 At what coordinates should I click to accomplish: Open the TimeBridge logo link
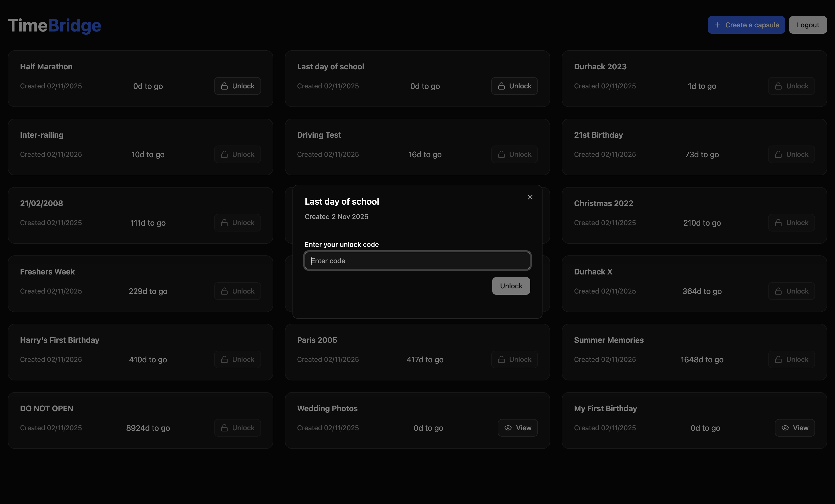tap(54, 25)
